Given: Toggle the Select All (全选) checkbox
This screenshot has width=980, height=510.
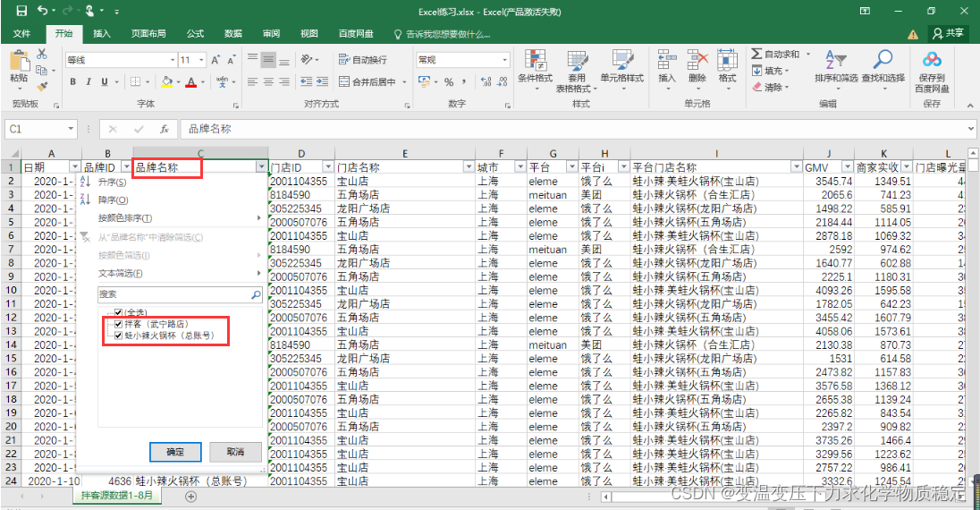Looking at the screenshot, I should pyautogui.click(x=118, y=312).
